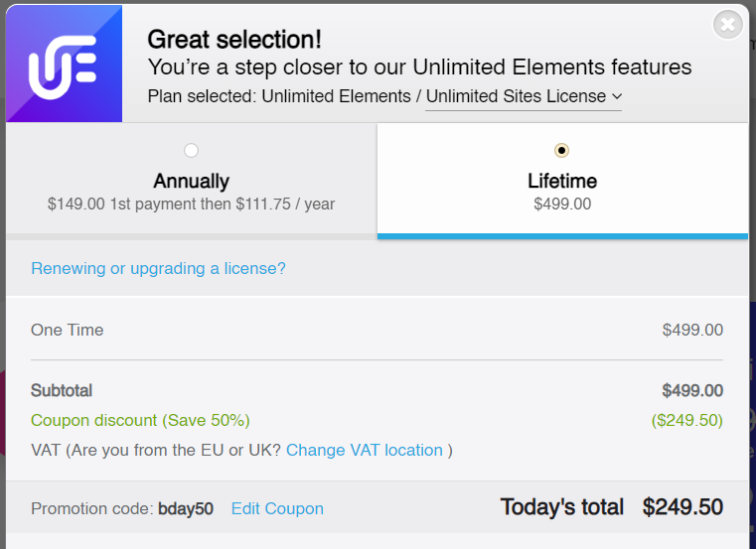
Task: Select the Lifetime radio button
Action: click(x=562, y=150)
